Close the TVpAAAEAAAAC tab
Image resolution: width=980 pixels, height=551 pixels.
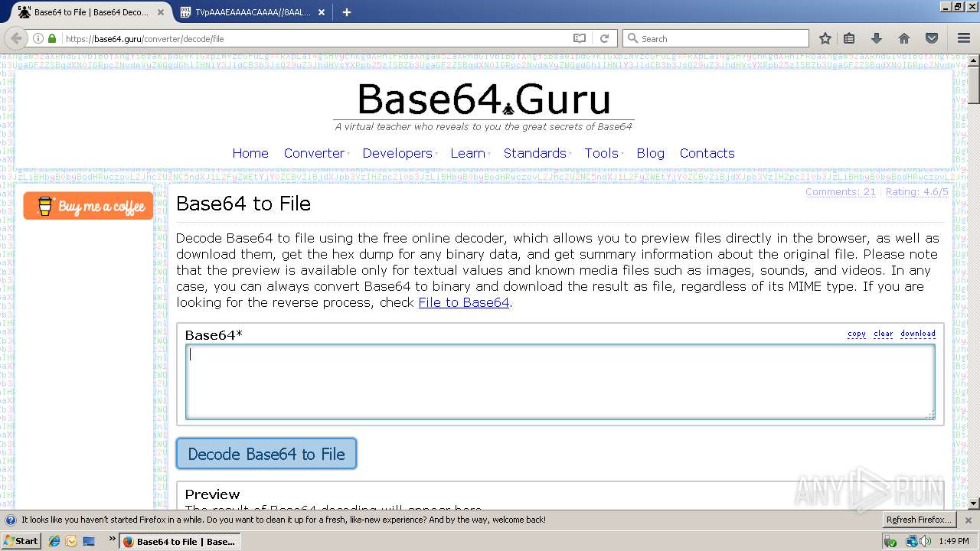pos(322,12)
